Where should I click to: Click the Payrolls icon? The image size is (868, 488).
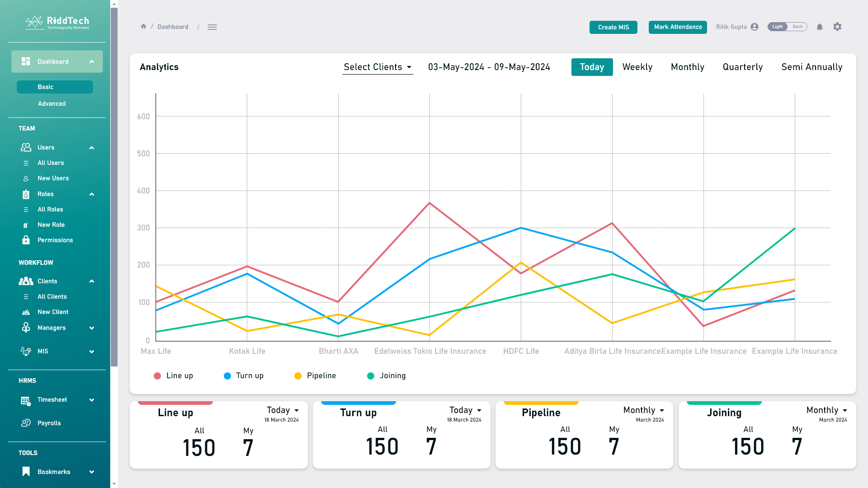pyautogui.click(x=26, y=423)
